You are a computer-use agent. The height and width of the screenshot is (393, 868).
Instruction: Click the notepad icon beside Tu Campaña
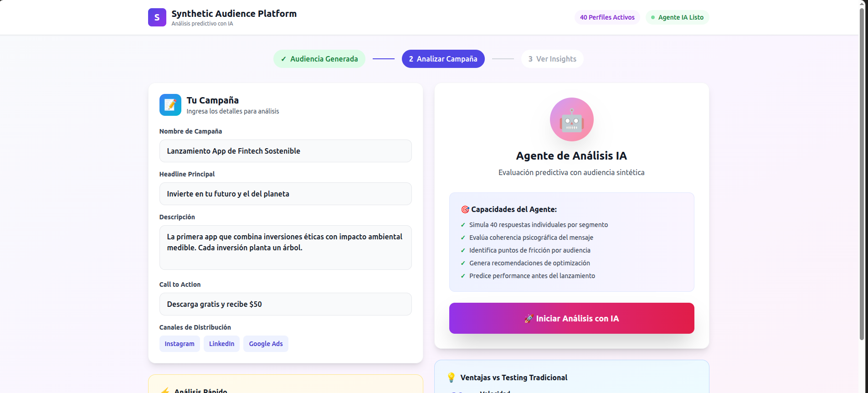pos(170,105)
